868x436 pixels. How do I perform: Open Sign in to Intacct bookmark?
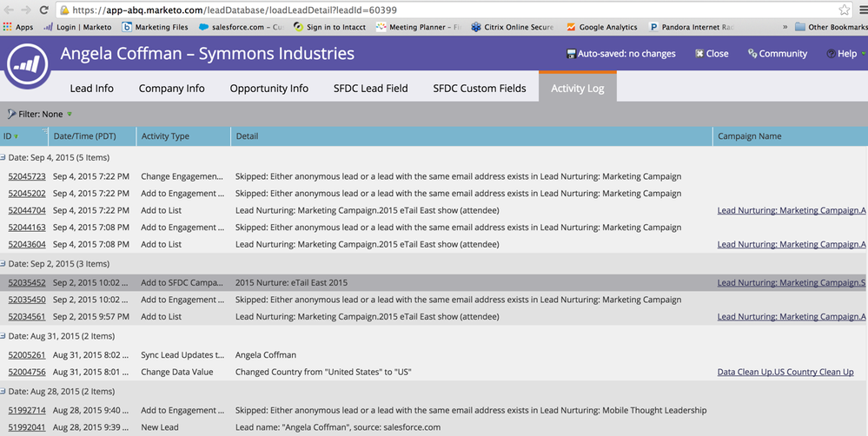coord(330,27)
